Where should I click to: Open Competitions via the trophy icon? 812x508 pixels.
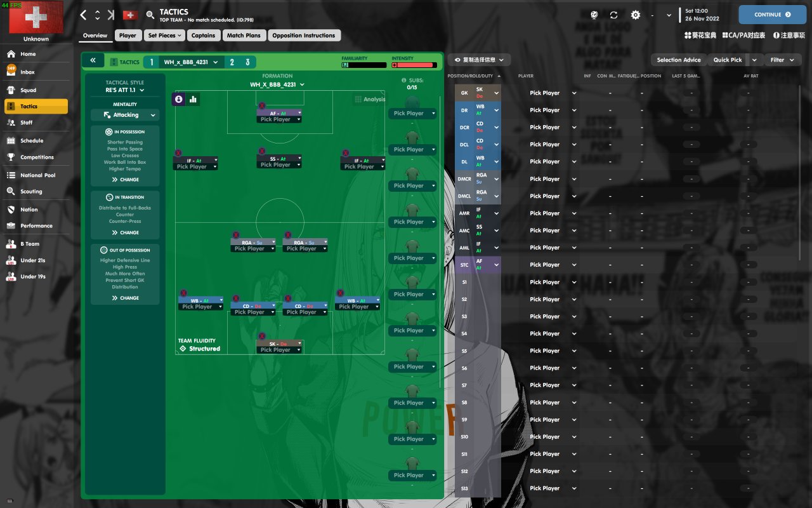[11, 157]
